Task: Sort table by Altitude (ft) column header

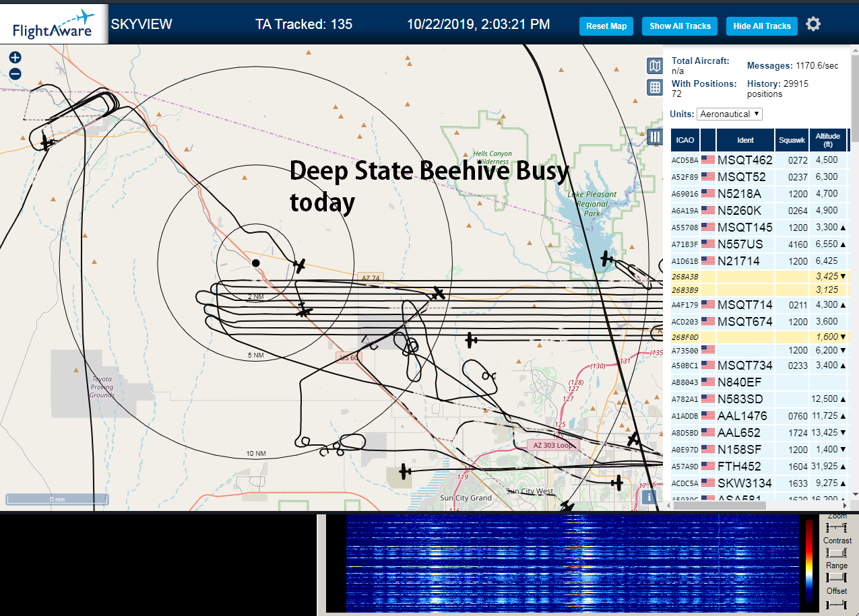Action: (828, 140)
